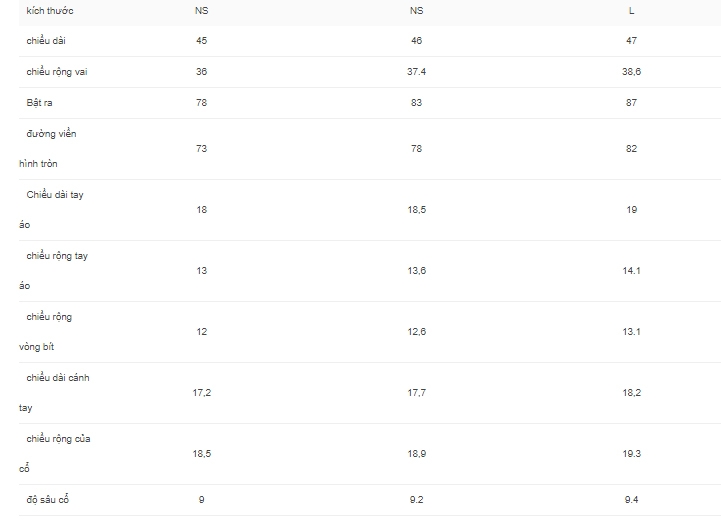Image resolution: width=721 pixels, height=527 pixels.
Task: Click the 'chiều rộng tay áo' label
Action: (x=53, y=271)
